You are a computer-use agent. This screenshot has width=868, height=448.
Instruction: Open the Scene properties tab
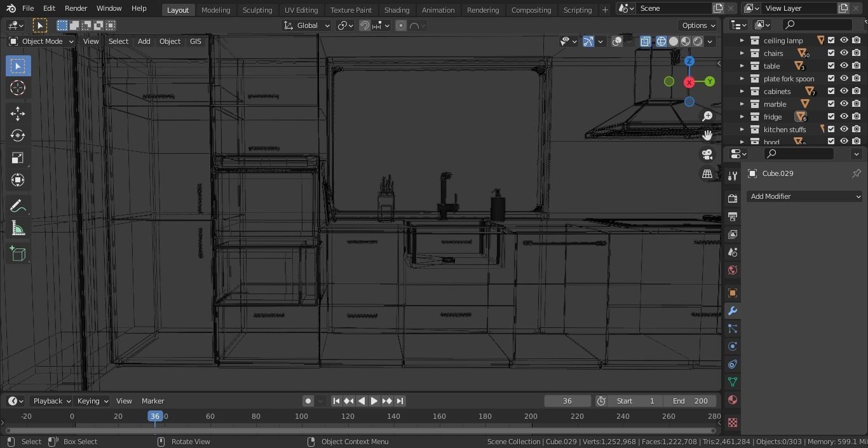pos(733,252)
